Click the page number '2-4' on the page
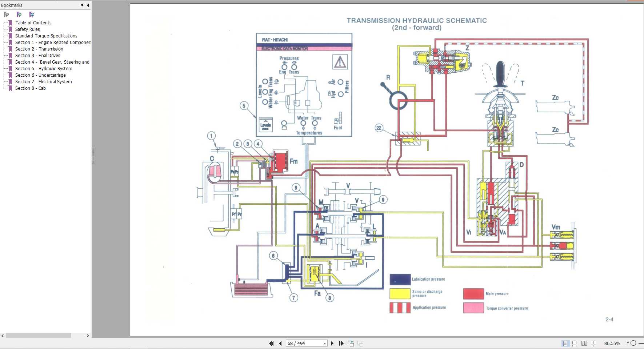The height and width of the screenshot is (349, 644). (609, 320)
